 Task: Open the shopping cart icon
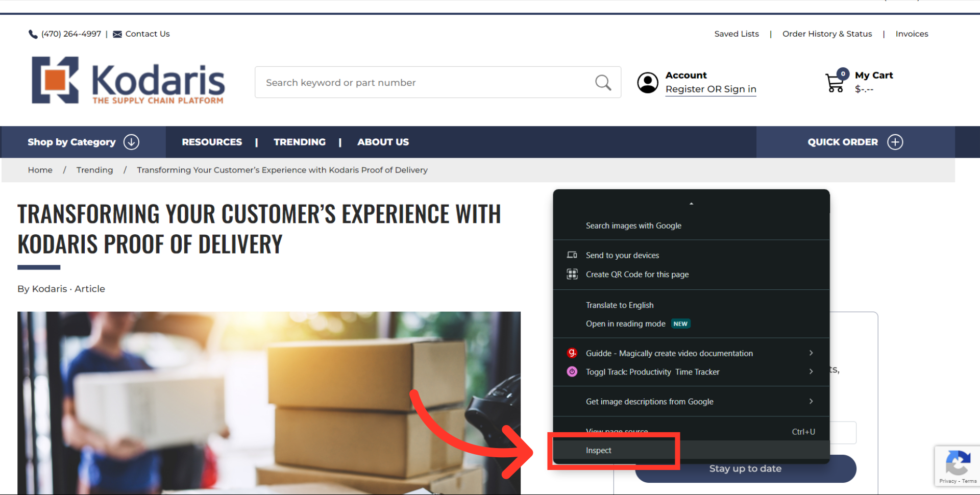[x=836, y=81]
